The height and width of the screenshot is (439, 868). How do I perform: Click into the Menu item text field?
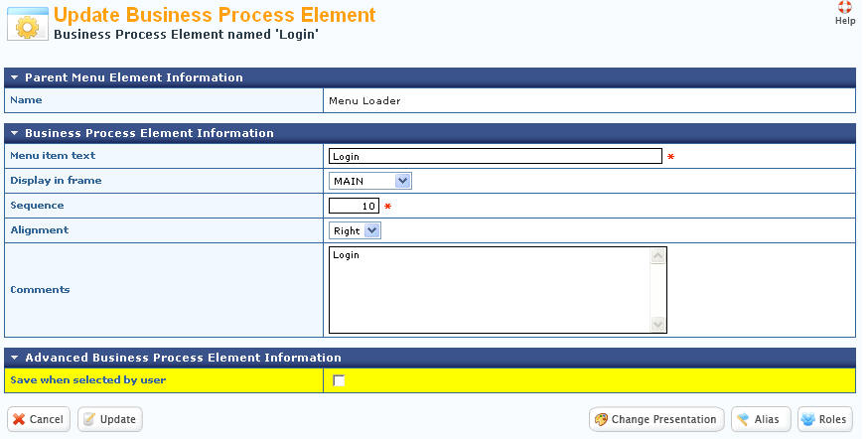pos(496,156)
